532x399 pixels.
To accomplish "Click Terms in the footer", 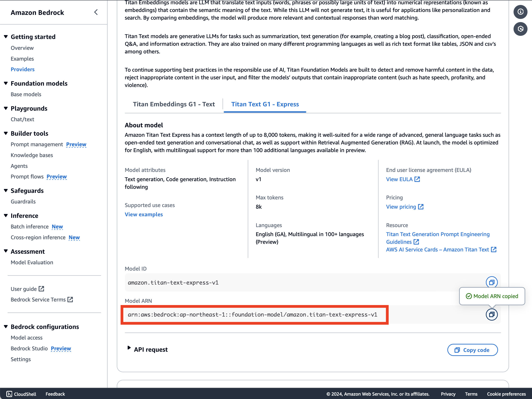I will click(x=471, y=394).
